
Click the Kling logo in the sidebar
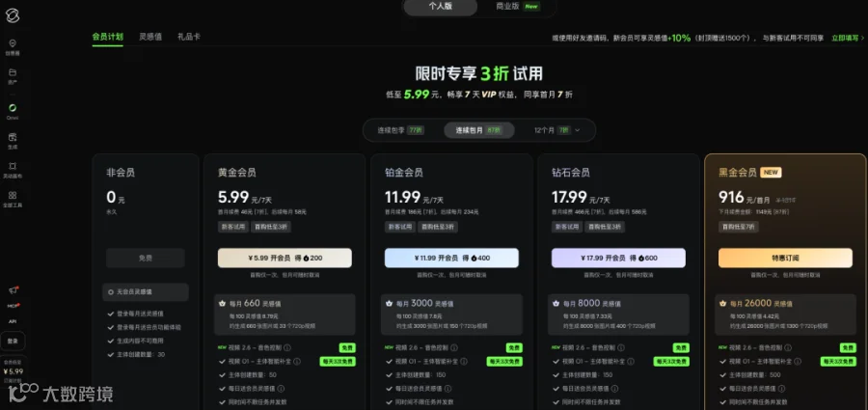coord(13,15)
